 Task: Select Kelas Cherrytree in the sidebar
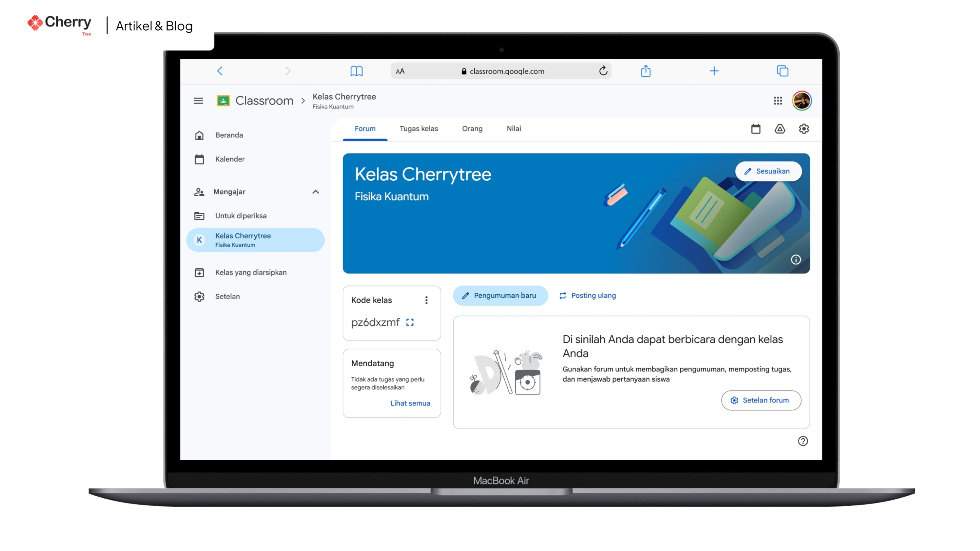point(256,240)
